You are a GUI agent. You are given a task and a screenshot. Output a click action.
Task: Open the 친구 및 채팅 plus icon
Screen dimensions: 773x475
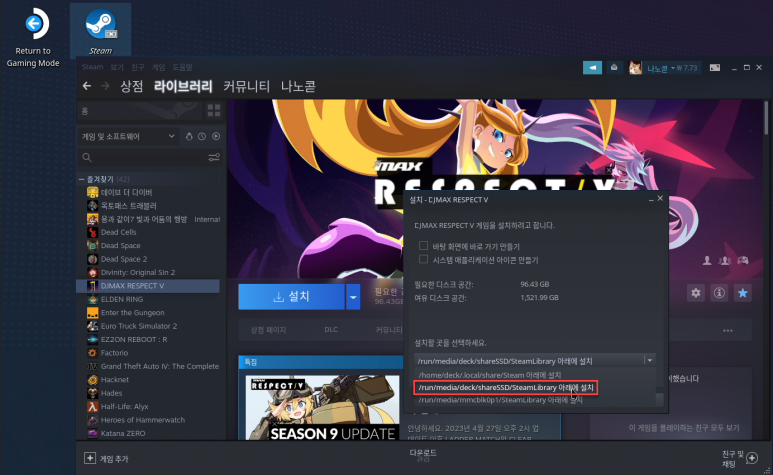(752, 458)
